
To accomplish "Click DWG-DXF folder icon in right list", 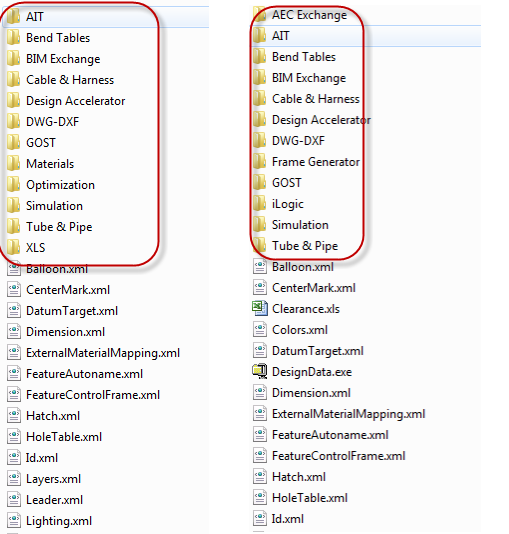I will click(259, 141).
